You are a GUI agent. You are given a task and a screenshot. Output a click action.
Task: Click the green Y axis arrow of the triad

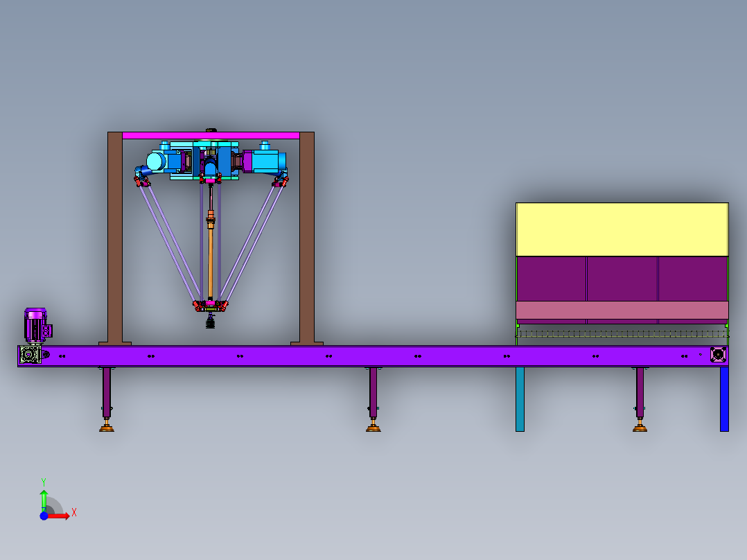[x=44, y=500]
